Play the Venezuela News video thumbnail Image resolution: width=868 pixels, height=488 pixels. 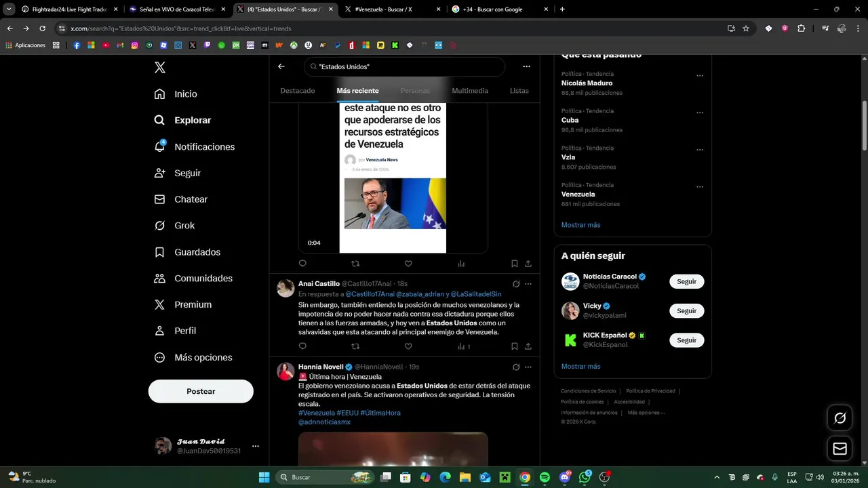393,178
